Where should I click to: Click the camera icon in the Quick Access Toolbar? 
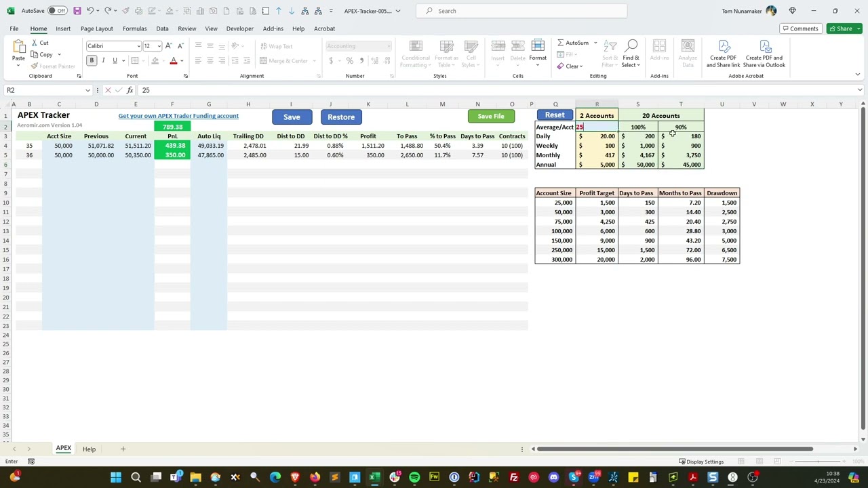[x=212, y=11]
